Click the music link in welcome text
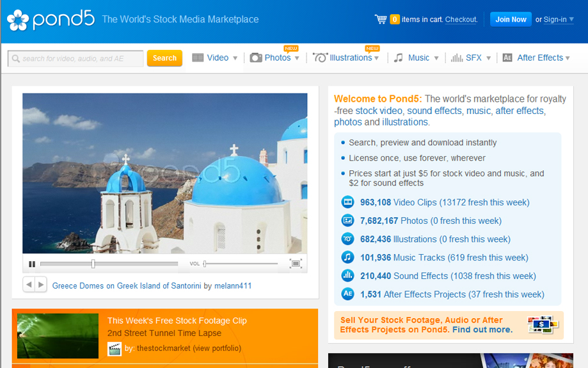588x368 pixels. coord(479,111)
